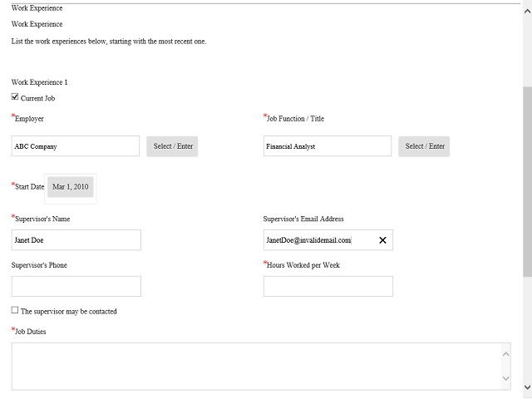Screen dimensions: 532x399
Task: Click the Hours Worked per Week field
Action: [328, 286]
